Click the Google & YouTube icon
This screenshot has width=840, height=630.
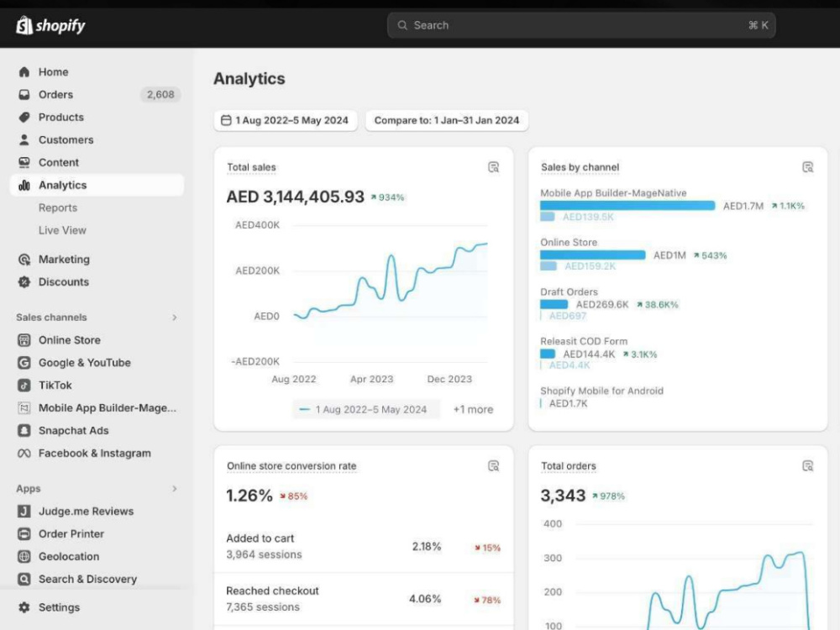click(24, 363)
